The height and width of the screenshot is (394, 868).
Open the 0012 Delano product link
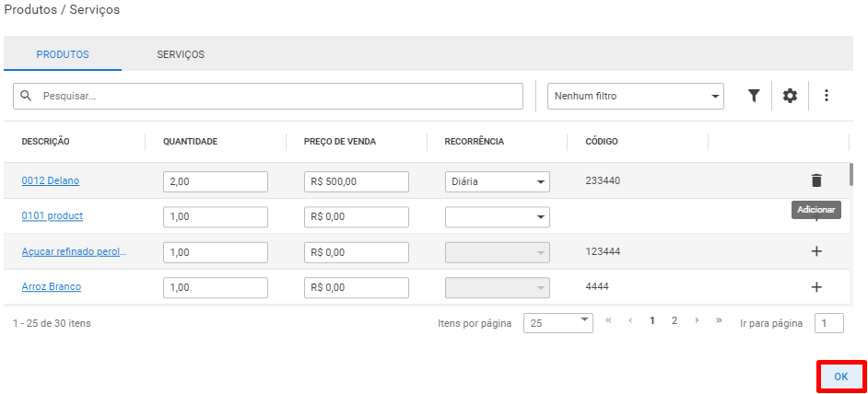point(51,180)
